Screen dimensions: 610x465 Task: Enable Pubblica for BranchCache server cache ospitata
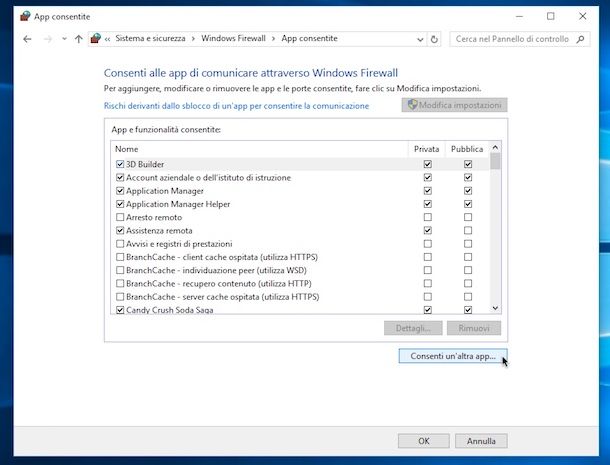(468, 297)
